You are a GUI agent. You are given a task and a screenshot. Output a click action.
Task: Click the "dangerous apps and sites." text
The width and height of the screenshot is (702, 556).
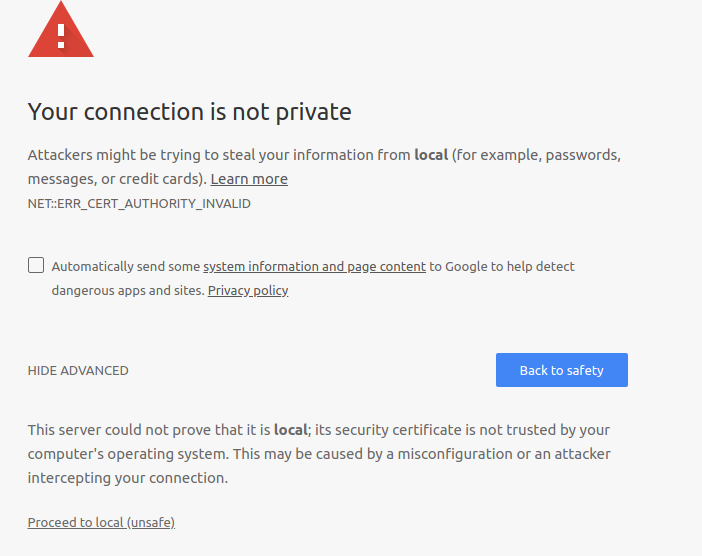coord(128,291)
